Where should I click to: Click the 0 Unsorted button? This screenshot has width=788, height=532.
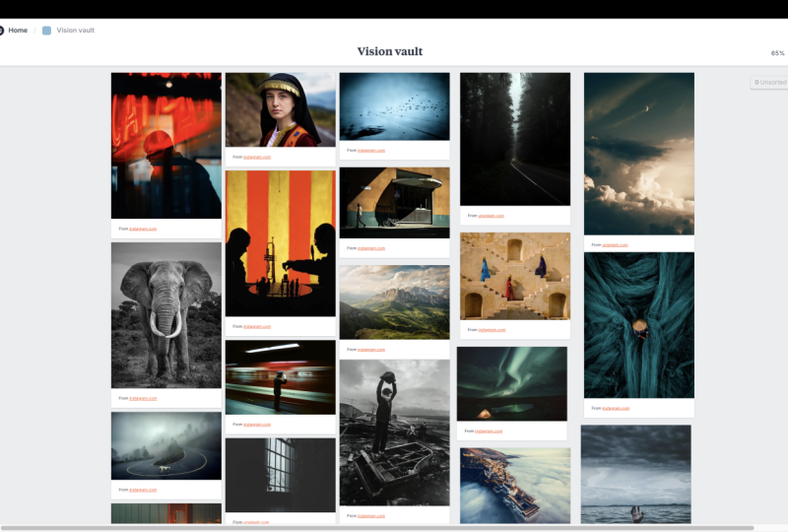[x=769, y=83]
